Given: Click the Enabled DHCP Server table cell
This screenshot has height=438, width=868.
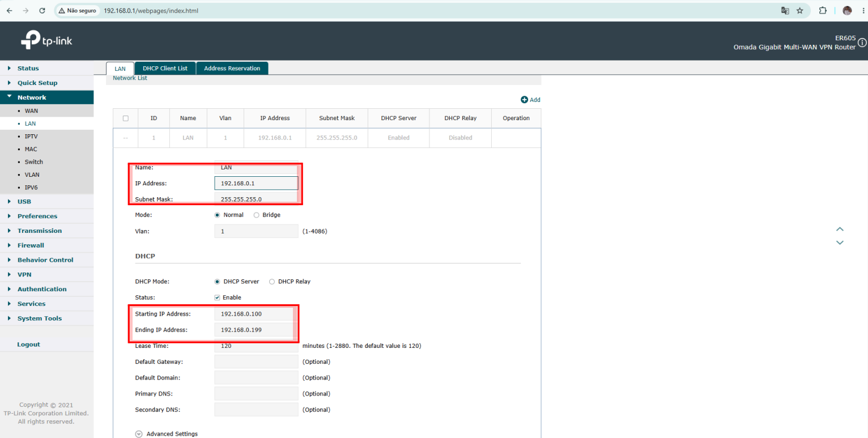Looking at the screenshot, I should [x=398, y=138].
